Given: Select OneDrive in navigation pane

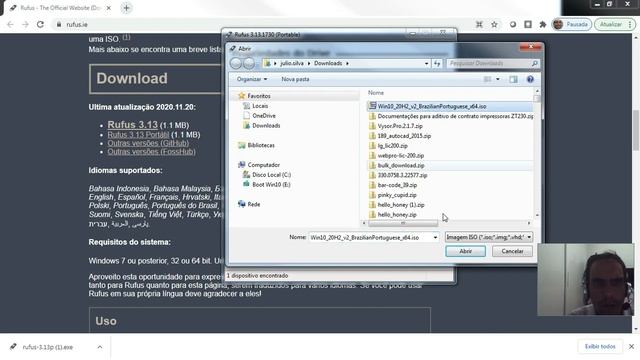Looking at the screenshot, I should click(x=264, y=116).
